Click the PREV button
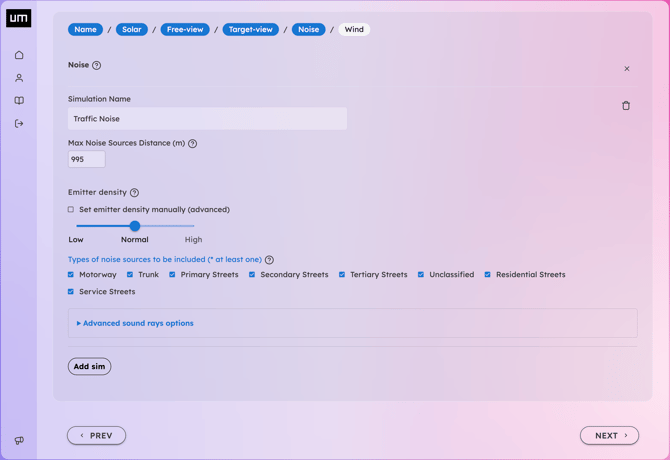 pos(97,436)
